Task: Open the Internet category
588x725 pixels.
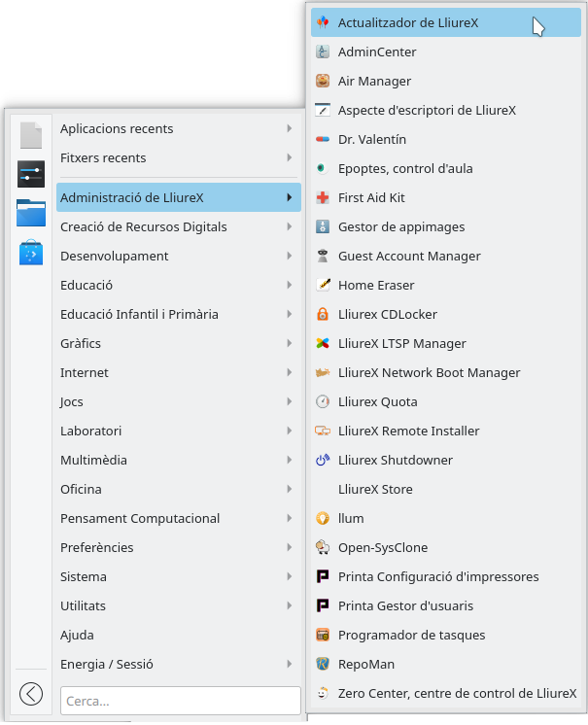Action: [x=85, y=372]
